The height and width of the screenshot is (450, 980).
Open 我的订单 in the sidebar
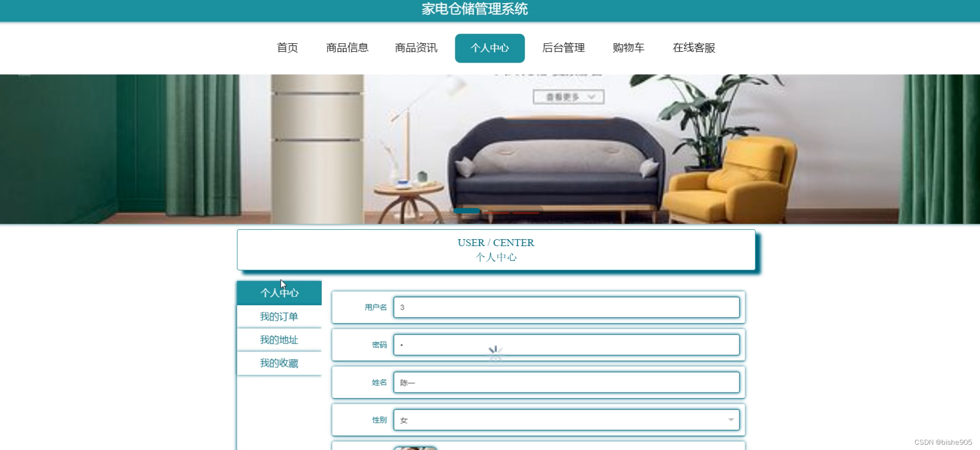coord(279,317)
